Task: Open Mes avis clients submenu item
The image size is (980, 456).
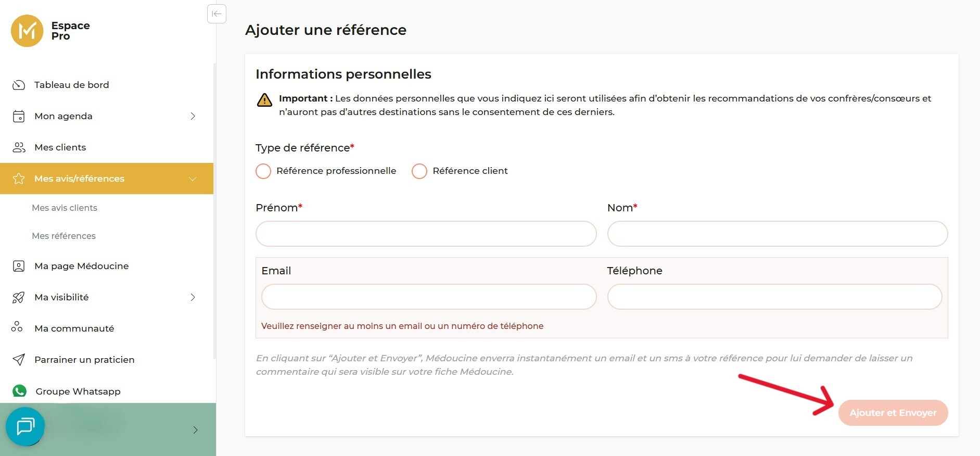Action: (x=65, y=208)
